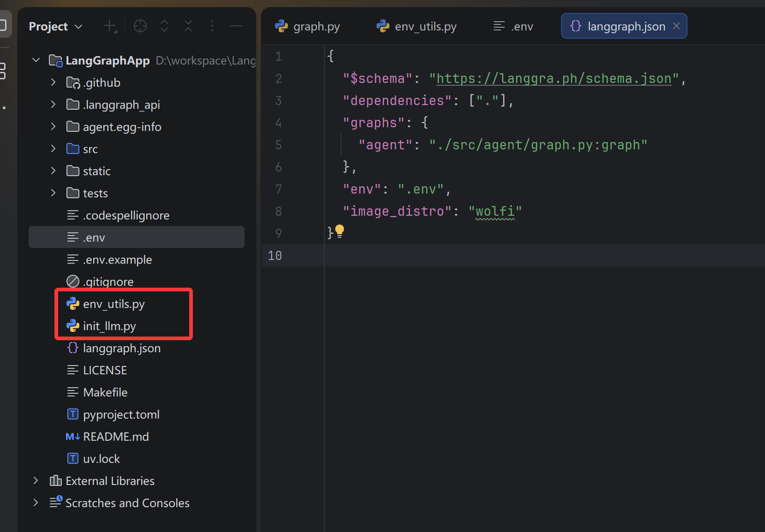
Task: Click the src folder icon
Action: (x=73, y=149)
